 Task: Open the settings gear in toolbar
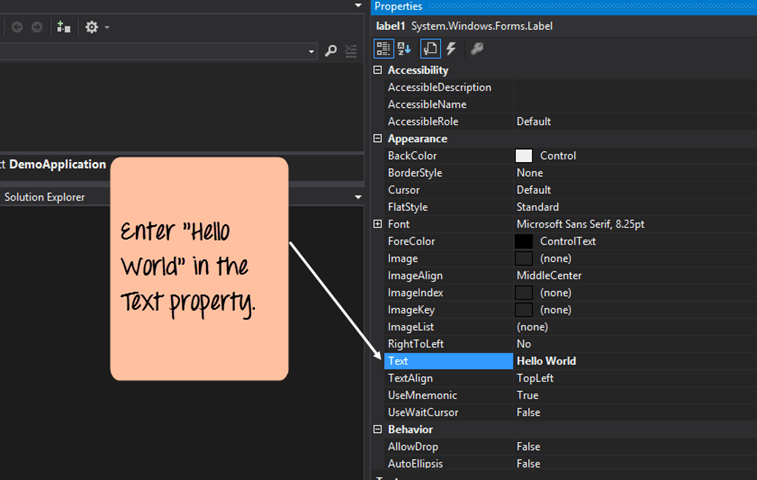[92, 27]
